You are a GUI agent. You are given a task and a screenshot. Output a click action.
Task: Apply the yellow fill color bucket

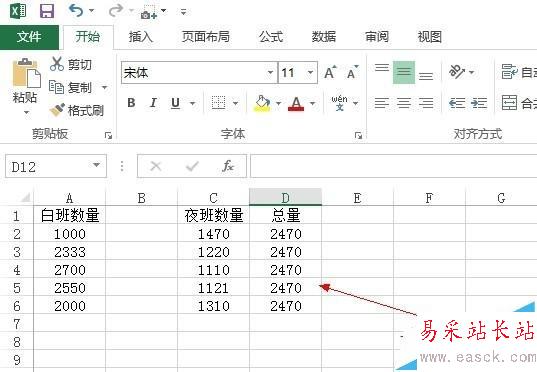click(x=262, y=103)
